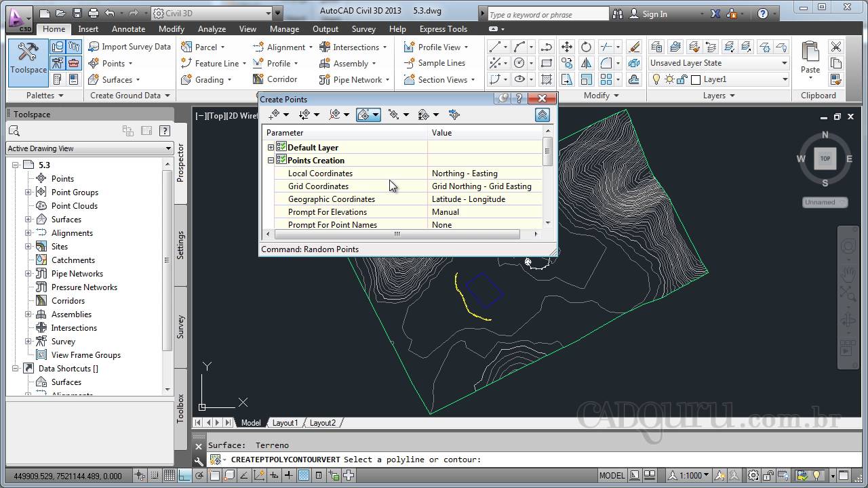868x488 pixels.
Task: Open the Unsaved Layer State dropdown
Action: coord(718,63)
